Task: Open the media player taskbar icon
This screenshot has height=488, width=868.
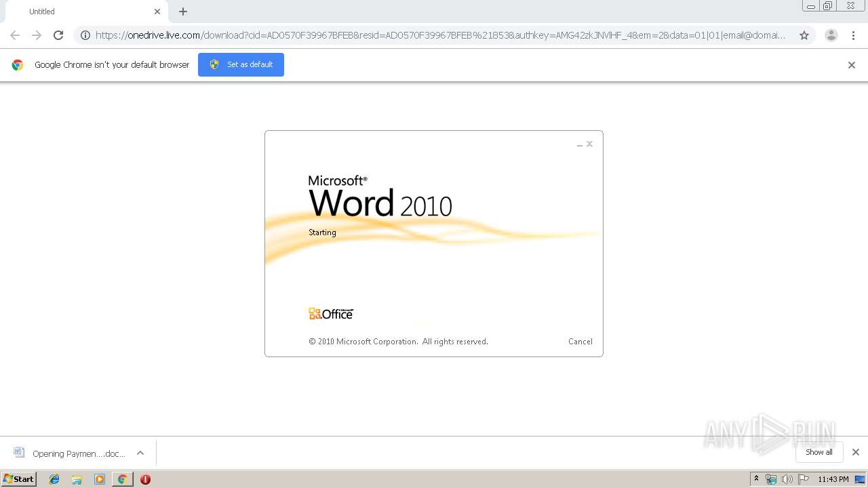Action: (100, 479)
